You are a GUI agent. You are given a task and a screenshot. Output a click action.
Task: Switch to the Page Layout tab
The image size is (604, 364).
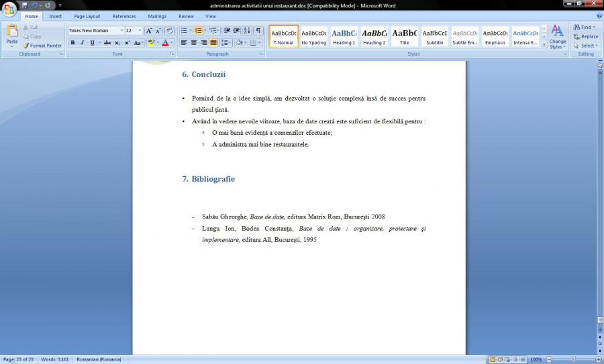click(87, 16)
